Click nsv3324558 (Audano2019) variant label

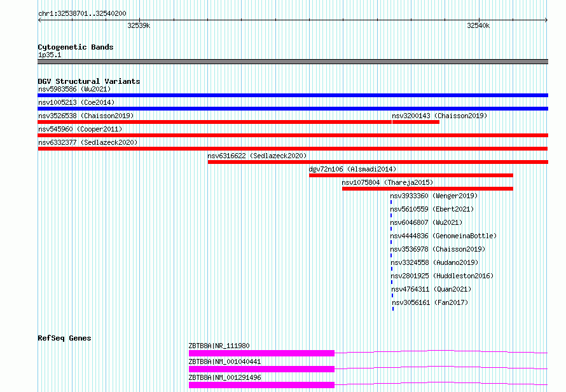click(x=434, y=262)
